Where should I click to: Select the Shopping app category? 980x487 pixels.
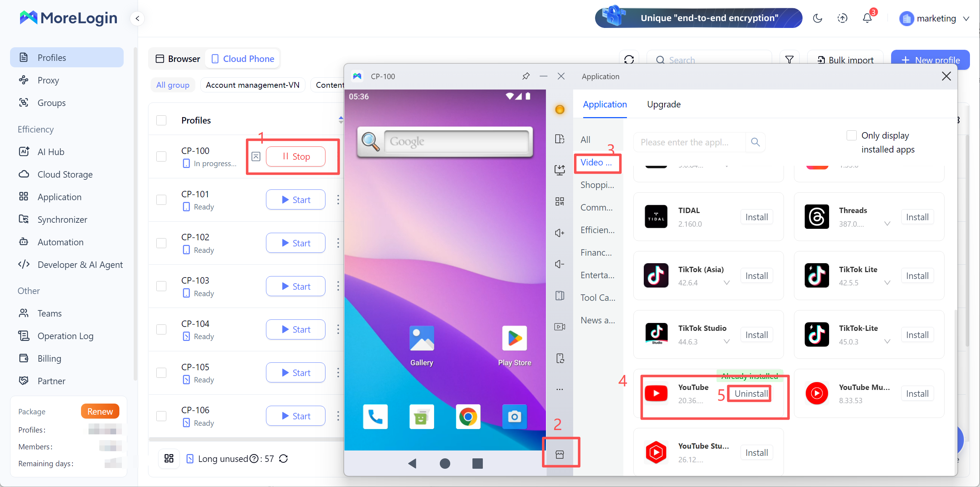coord(597,185)
